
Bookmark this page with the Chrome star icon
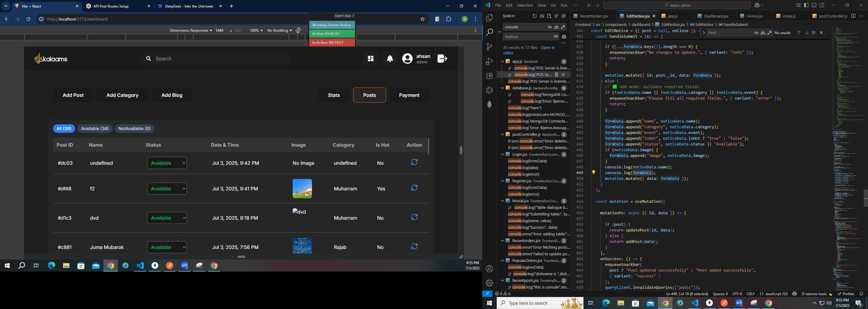[422, 19]
